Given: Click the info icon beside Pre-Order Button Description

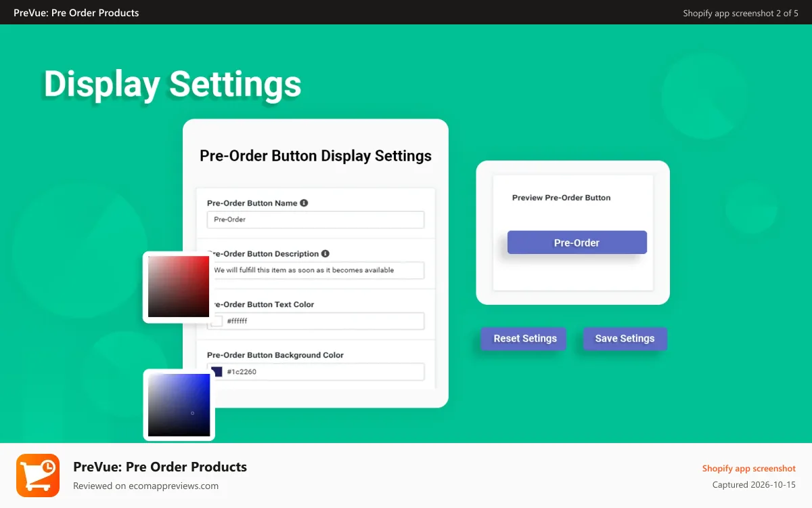Looking at the screenshot, I should (x=325, y=253).
